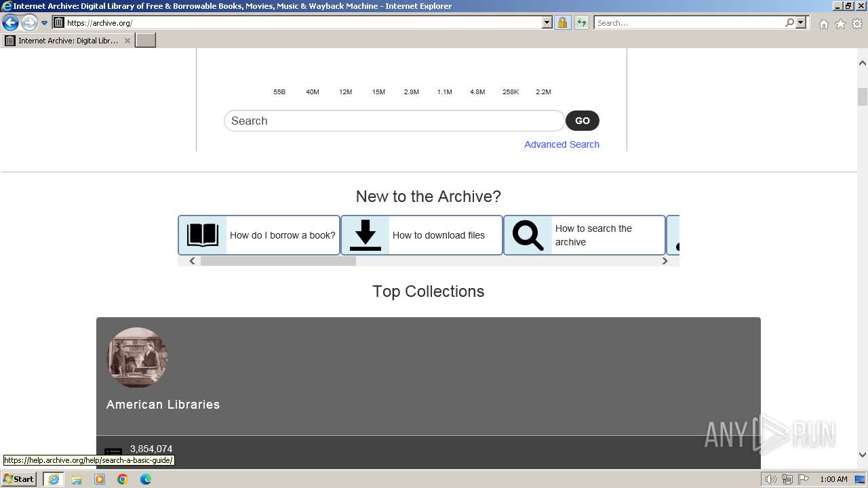This screenshot has width=868, height=488.
Task: Open the media player taskbar icon
Action: coord(100,479)
